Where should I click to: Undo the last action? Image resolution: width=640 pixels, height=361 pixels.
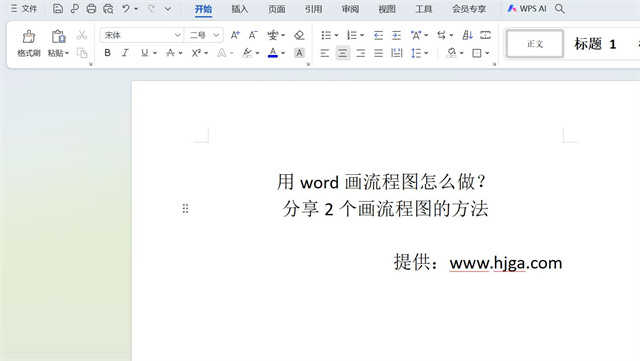tap(126, 9)
